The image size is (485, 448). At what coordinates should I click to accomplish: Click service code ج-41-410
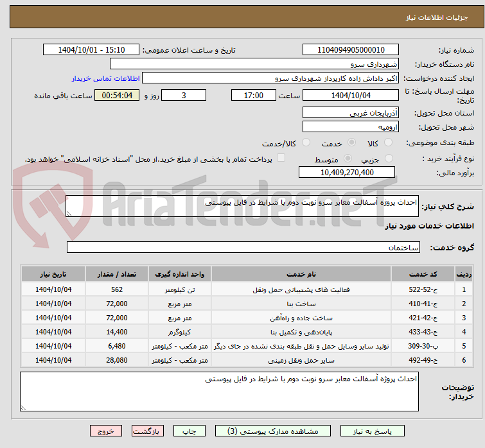423,304
